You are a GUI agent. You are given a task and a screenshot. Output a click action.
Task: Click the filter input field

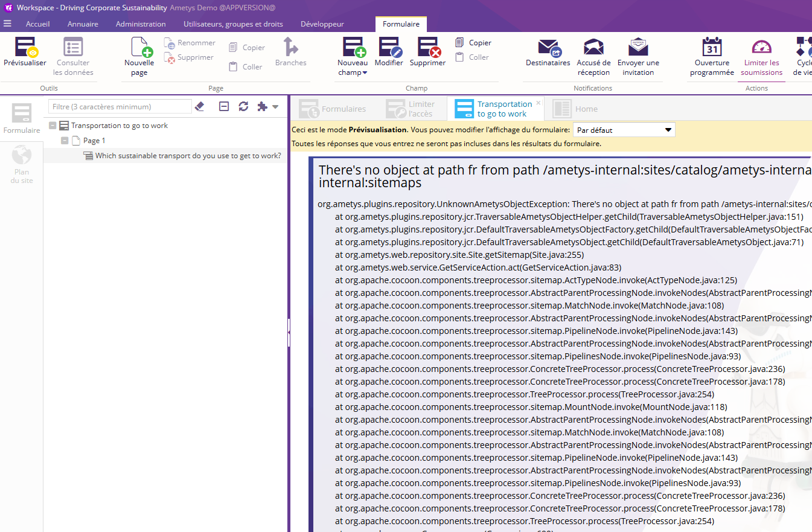120,106
